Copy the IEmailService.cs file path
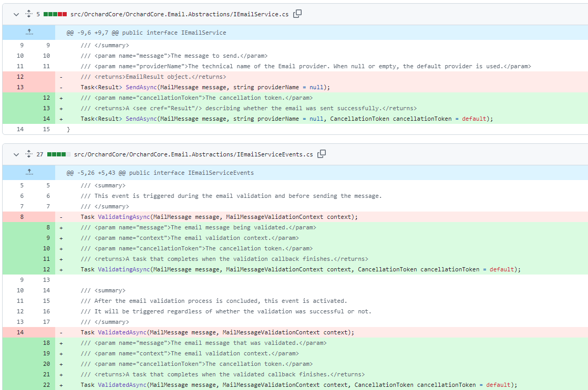 297,14
